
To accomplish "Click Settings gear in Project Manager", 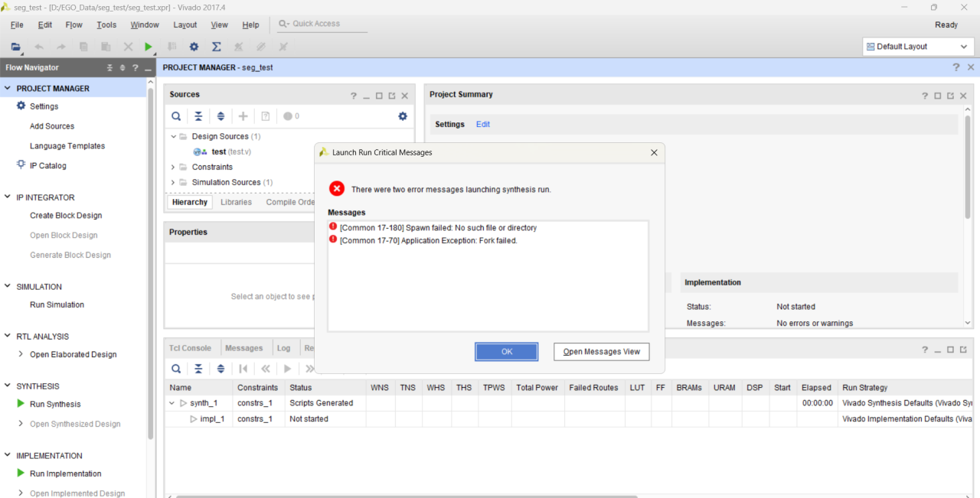I will tap(21, 106).
